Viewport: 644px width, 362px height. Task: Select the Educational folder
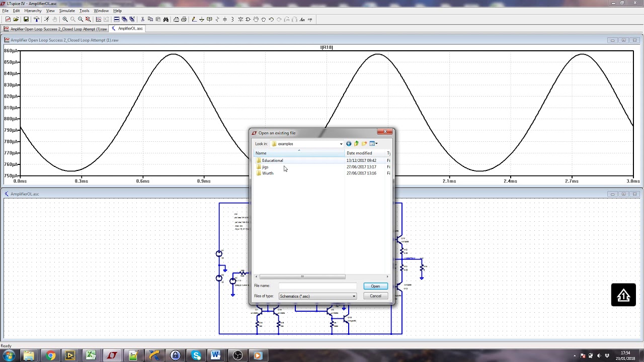[272, 160]
